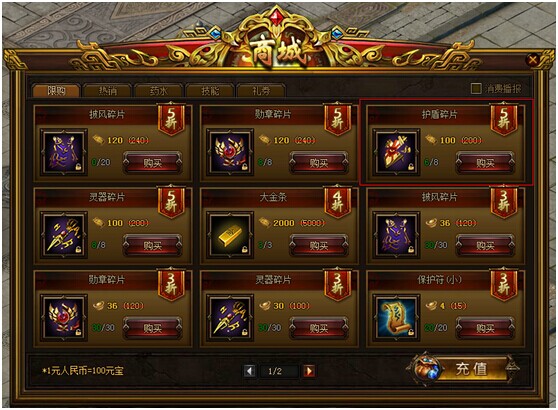Select the 保护符(小) scroll icon
This screenshot has height=410, width=558.
tap(396, 317)
